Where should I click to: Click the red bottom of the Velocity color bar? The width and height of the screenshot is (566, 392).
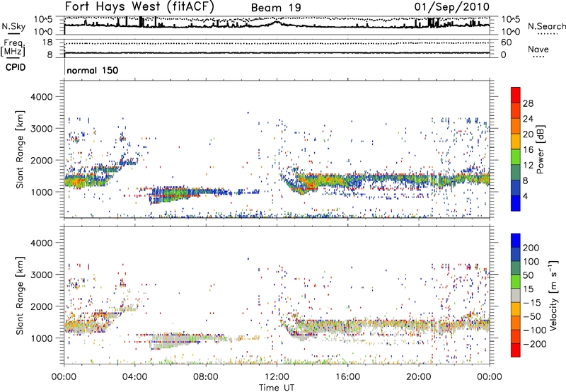(516, 350)
